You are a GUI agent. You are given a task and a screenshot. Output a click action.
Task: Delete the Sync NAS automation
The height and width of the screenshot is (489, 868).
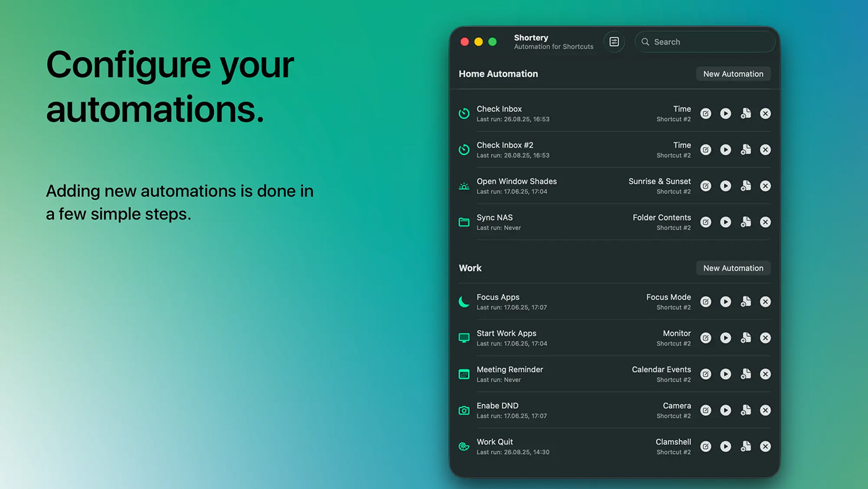(x=766, y=222)
